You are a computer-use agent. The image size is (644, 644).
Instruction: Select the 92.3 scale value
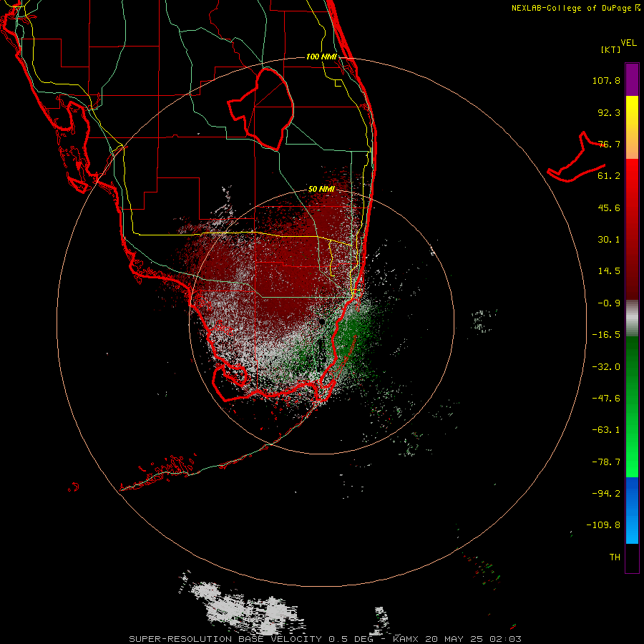pyautogui.click(x=609, y=112)
